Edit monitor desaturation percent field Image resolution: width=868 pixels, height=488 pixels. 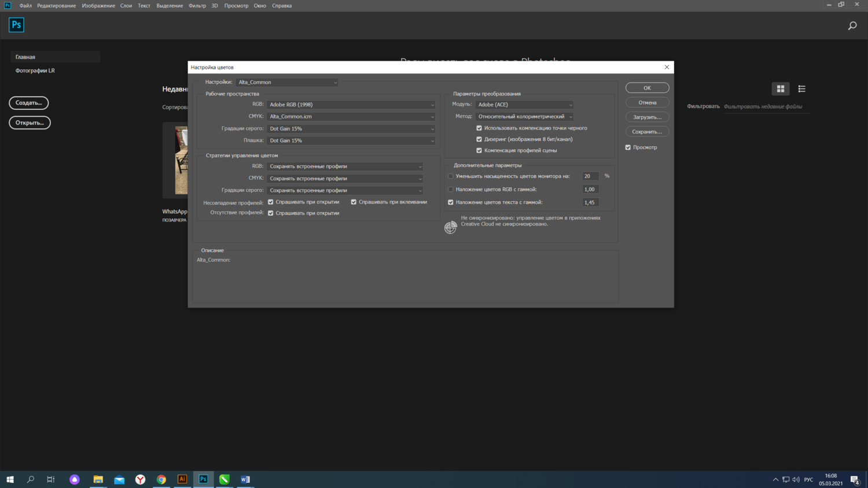[590, 176]
